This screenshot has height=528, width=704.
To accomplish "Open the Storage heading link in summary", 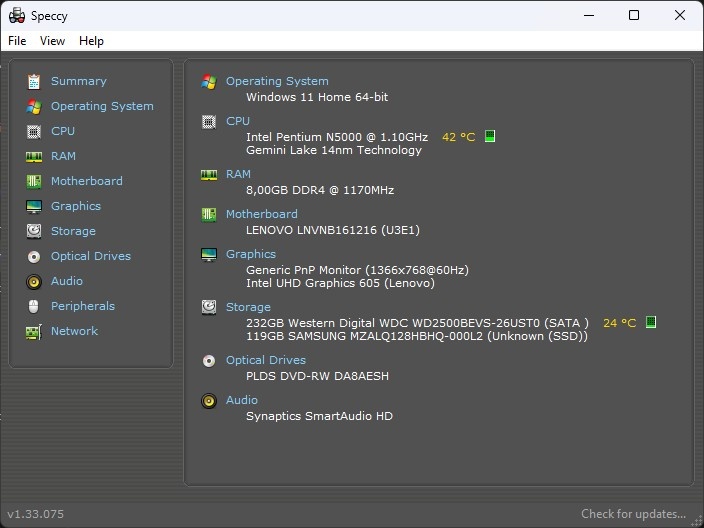I will coord(248,307).
